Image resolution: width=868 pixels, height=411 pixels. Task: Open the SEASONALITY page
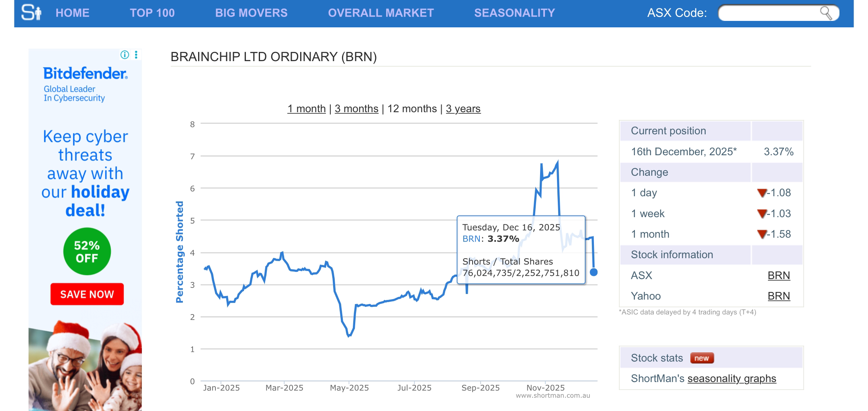pyautogui.click(x=514, y=13)
